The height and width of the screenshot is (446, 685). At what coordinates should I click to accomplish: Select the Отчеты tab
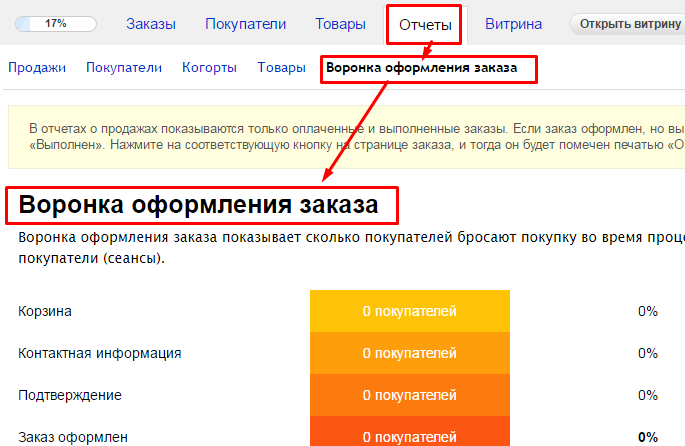[425, 25]
